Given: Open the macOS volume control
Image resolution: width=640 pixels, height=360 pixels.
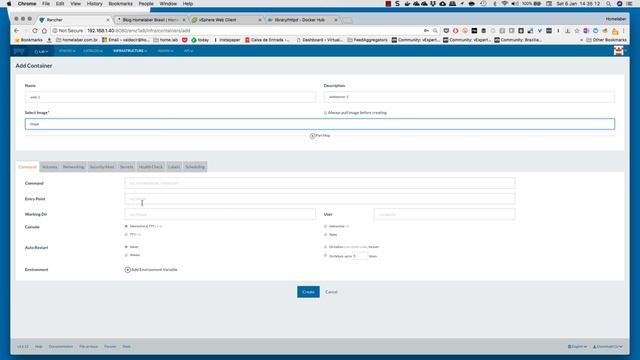Looking at the screenshot, I should (x=515, y=4).
